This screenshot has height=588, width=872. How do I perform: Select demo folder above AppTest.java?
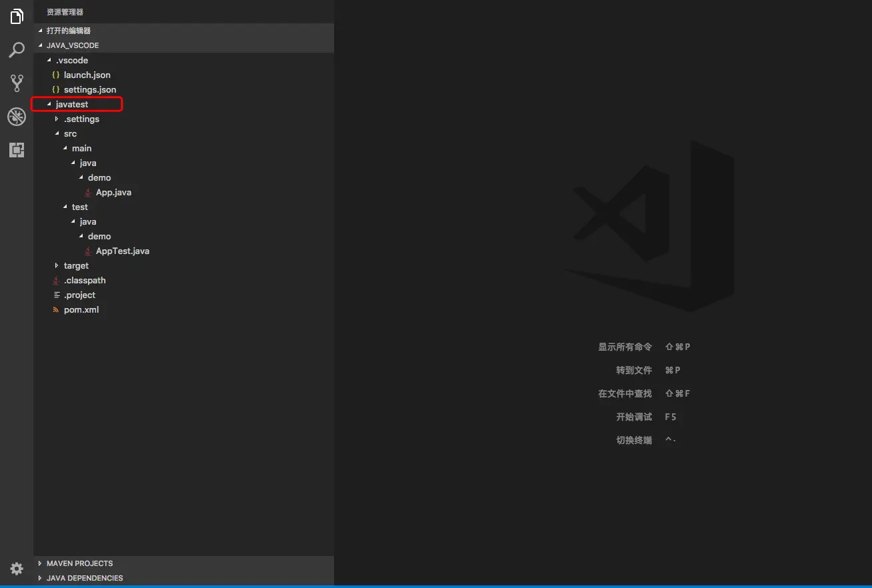point(99,236)
